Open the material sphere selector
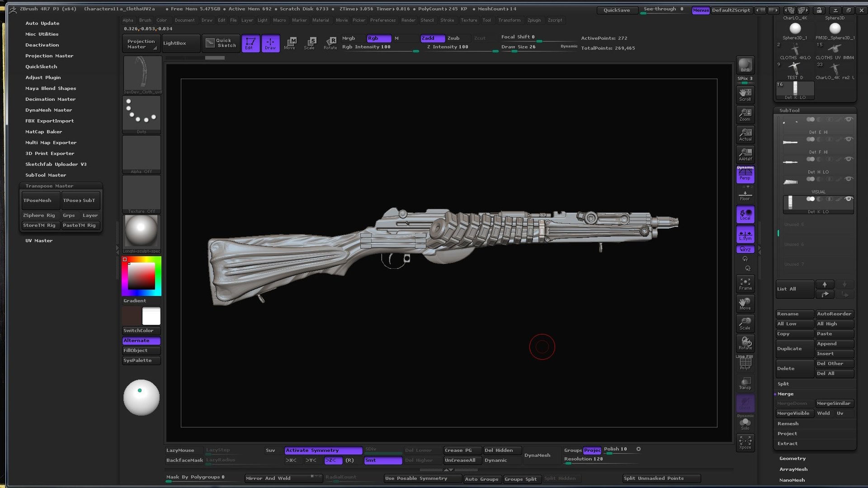The image size is (868, 488). [142, 234]
